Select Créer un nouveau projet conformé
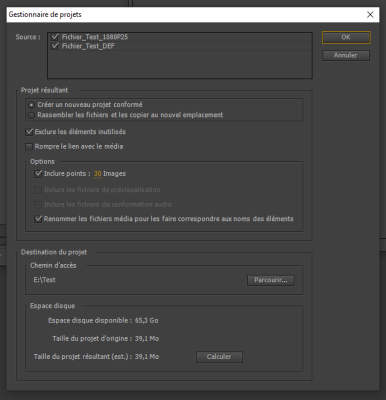 point(31,105)
